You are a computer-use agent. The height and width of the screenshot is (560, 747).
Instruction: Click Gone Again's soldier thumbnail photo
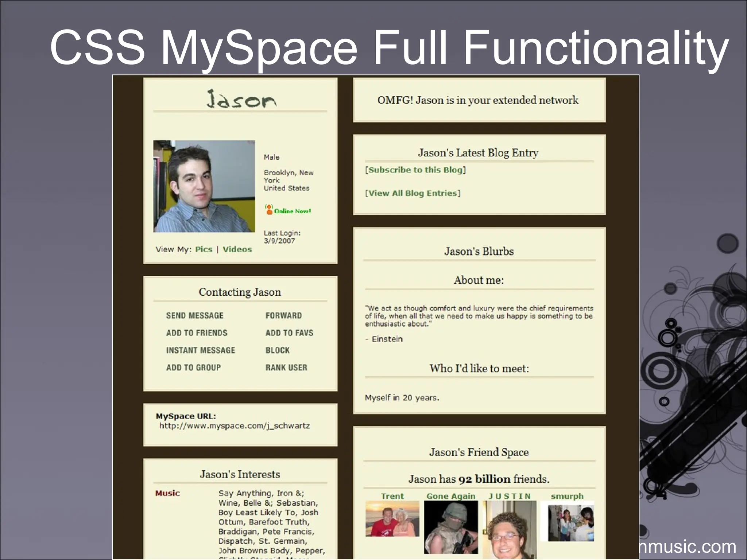[x=451, y=528]
